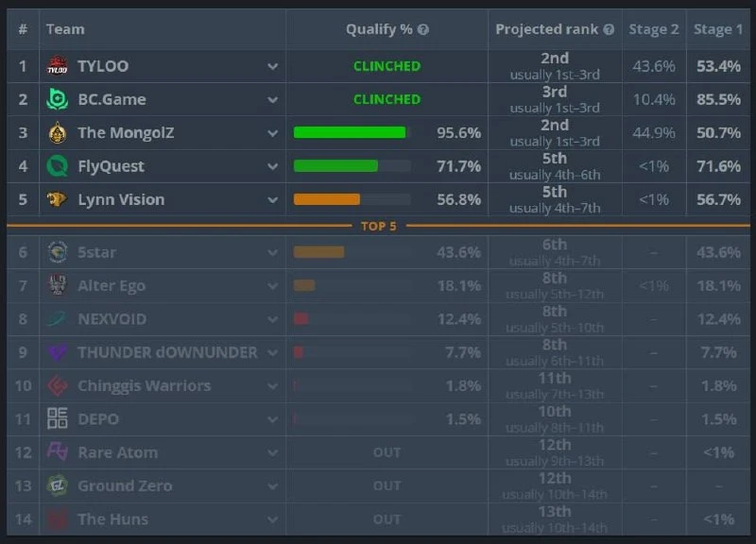Click The MongolZ team logo
The width and height of the screenshot is (756, 544).
(58, 132)
